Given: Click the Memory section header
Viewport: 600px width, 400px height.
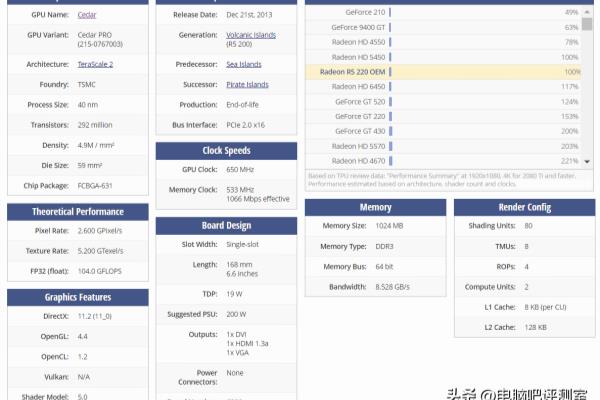Looking at the screenshot, I should click(x=375, y=207).
